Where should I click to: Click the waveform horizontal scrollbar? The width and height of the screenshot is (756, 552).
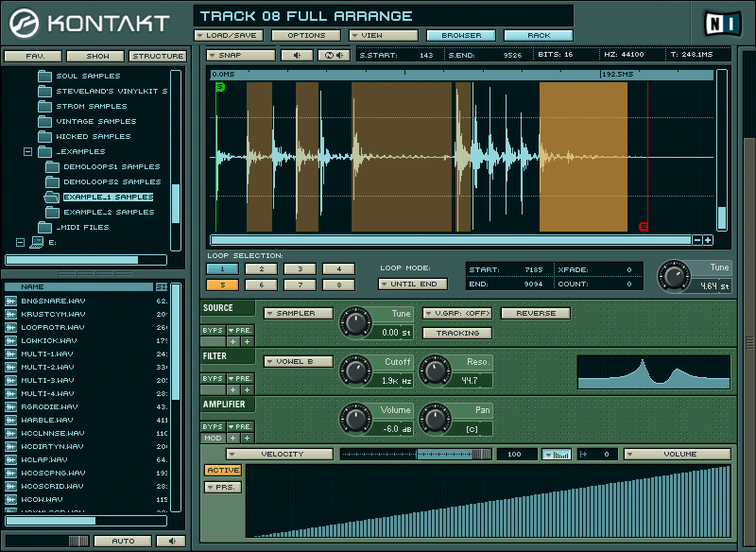[451, 240]
